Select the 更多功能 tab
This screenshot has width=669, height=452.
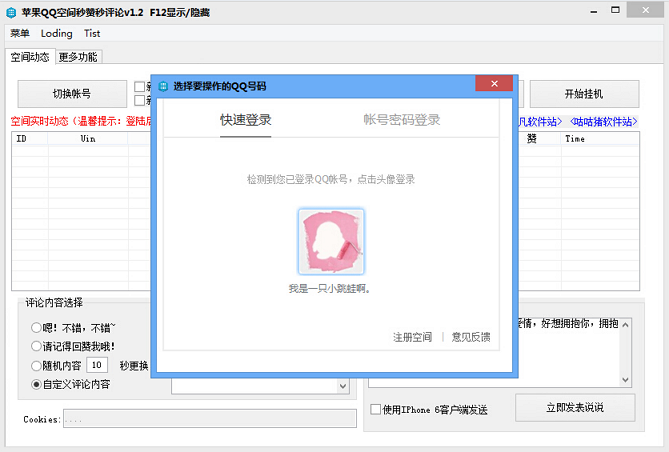point(78,57)
